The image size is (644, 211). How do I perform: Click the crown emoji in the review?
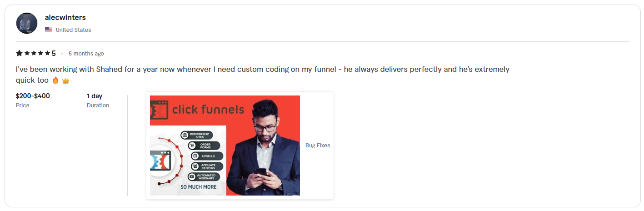click(x=65, y=80)
